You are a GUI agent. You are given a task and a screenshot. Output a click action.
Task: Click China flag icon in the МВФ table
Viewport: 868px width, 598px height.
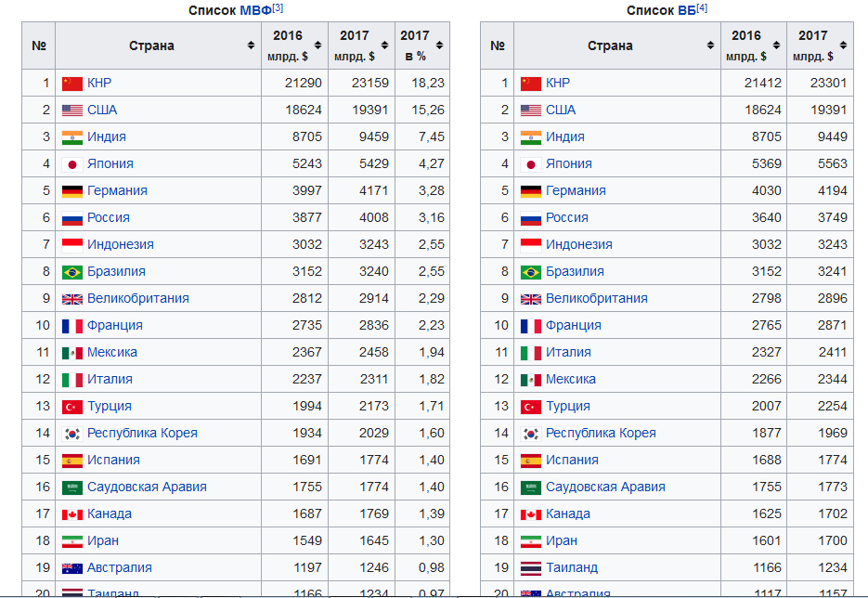[x=72, y=83]
